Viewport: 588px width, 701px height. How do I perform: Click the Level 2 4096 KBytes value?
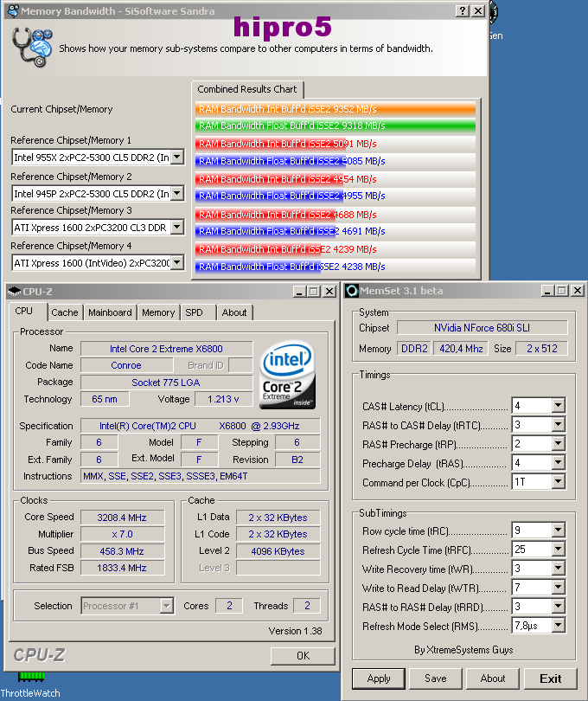click(278, 551)
